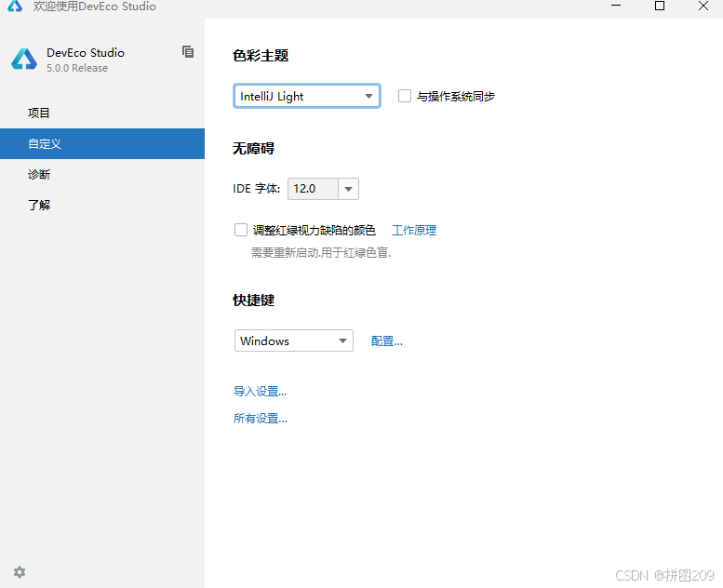Screen dimensions: 723x588
Task: Click the 配置... keymap link
Action: coord(387,341)
